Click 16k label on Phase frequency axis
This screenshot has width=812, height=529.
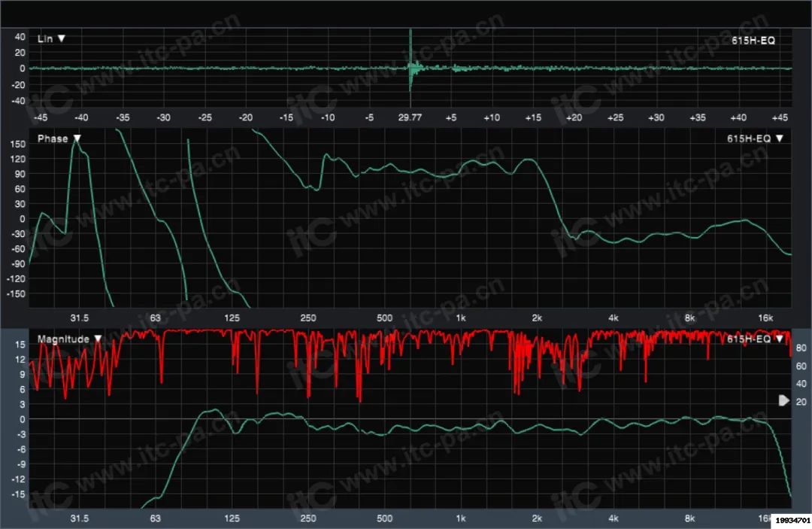(765, 318)
